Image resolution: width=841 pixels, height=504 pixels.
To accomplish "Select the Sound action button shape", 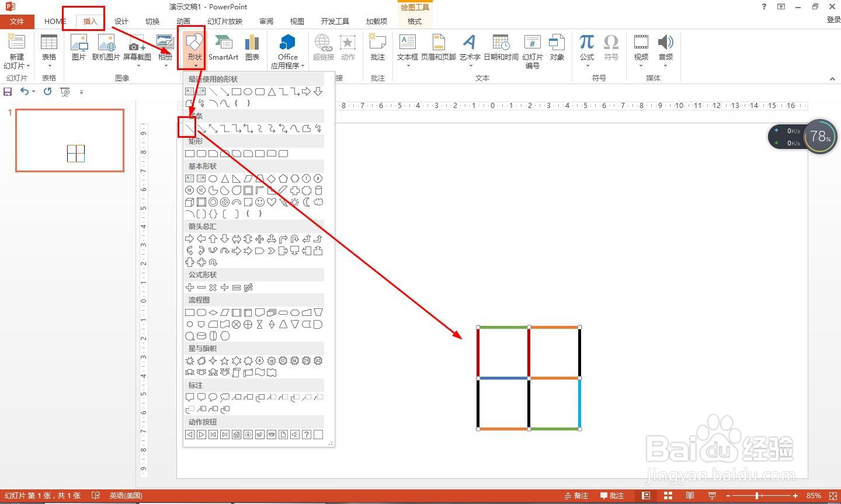I will tap(295, 435).
